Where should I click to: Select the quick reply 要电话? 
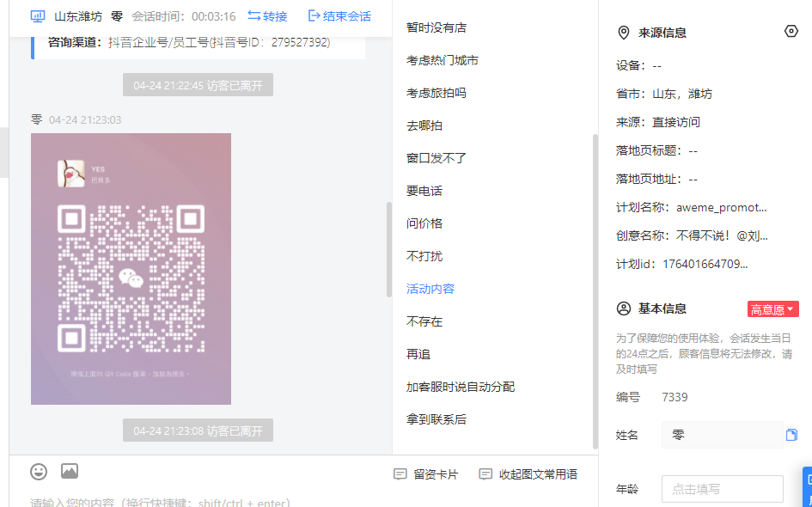[x=424, y=191]
